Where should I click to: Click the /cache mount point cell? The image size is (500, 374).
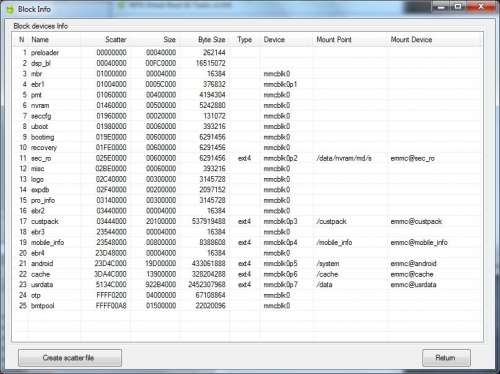pyautogui.click(x=327, y=274)
